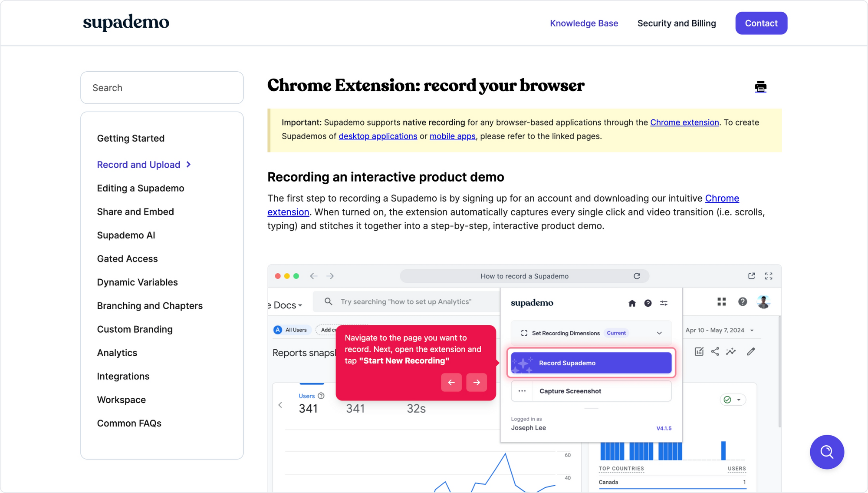
Task: Open the demo in a new tab icon
Action: tap(752, 276)
